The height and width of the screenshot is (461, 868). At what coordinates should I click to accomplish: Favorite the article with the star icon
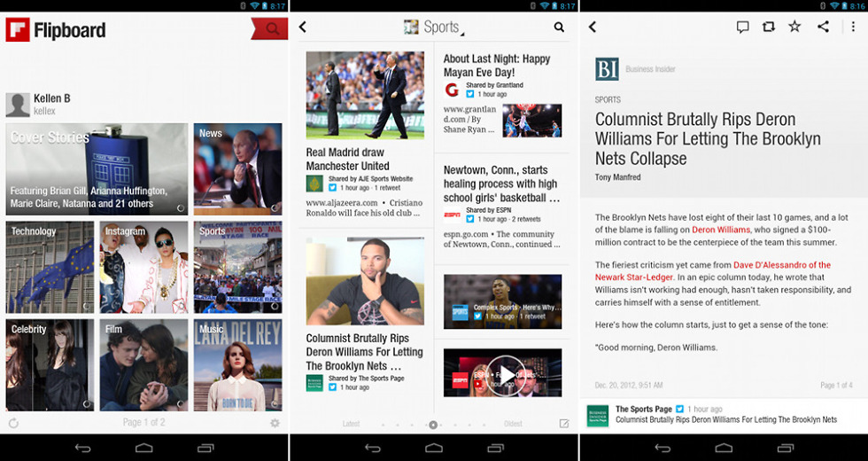point(794,26)
